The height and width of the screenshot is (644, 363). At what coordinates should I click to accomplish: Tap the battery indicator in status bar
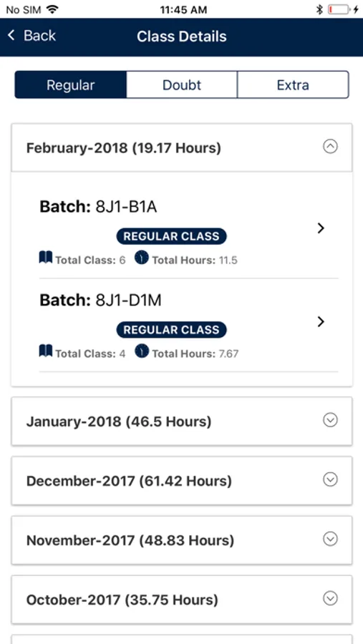coord(339,9)
